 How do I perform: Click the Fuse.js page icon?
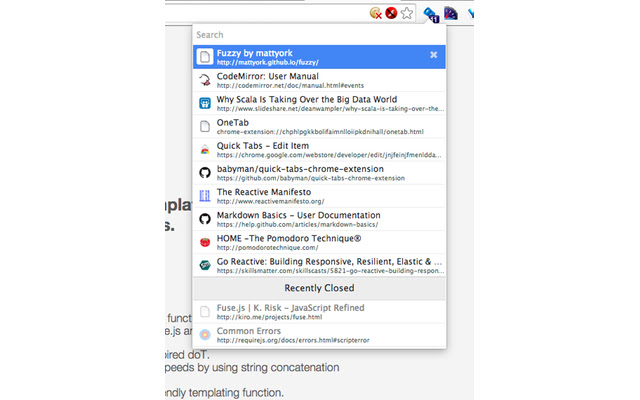205,312
